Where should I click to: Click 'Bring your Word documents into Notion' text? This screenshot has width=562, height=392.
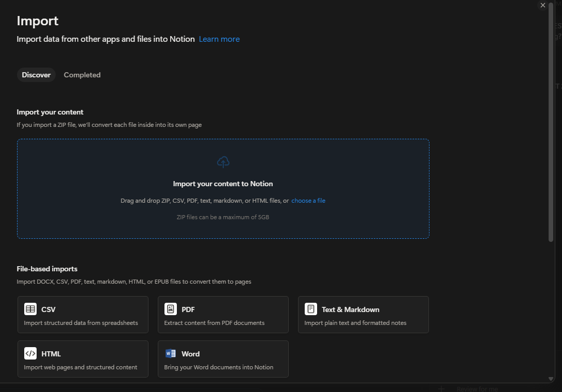click(219, 367)
